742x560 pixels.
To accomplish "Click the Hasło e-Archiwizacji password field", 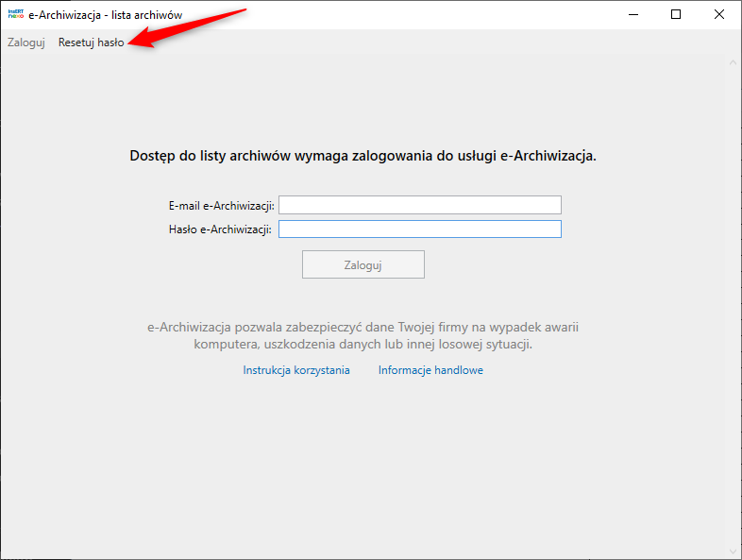I will (420, 229).
